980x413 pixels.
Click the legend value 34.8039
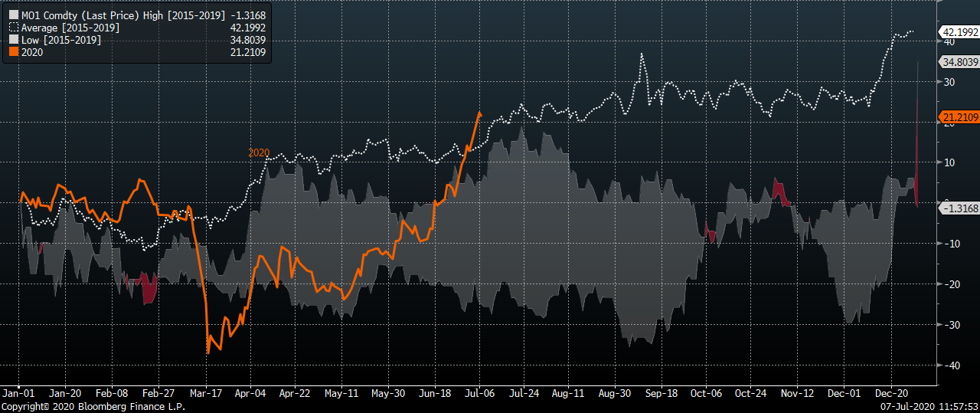pyautogui.click(x=250, y=40)
